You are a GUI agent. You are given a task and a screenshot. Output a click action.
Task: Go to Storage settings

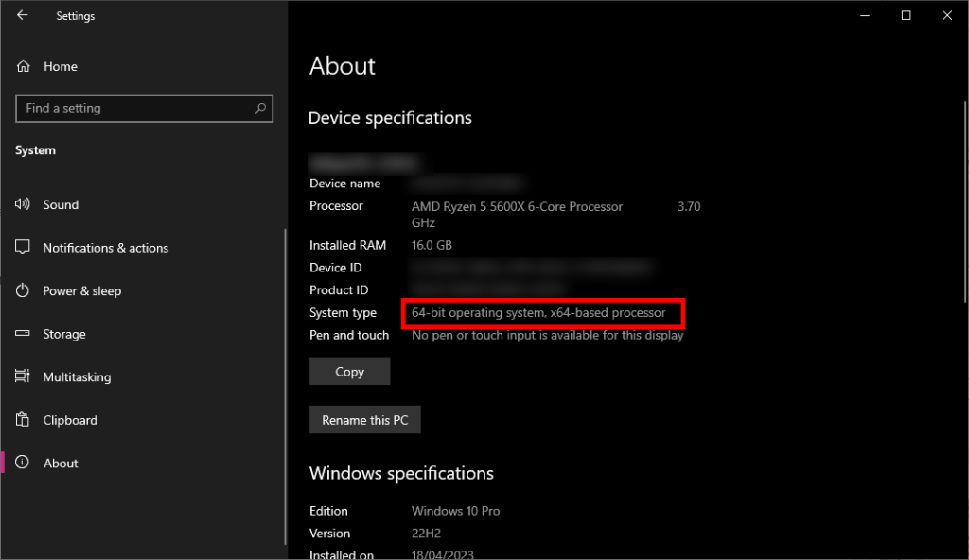tap(64, 334)
